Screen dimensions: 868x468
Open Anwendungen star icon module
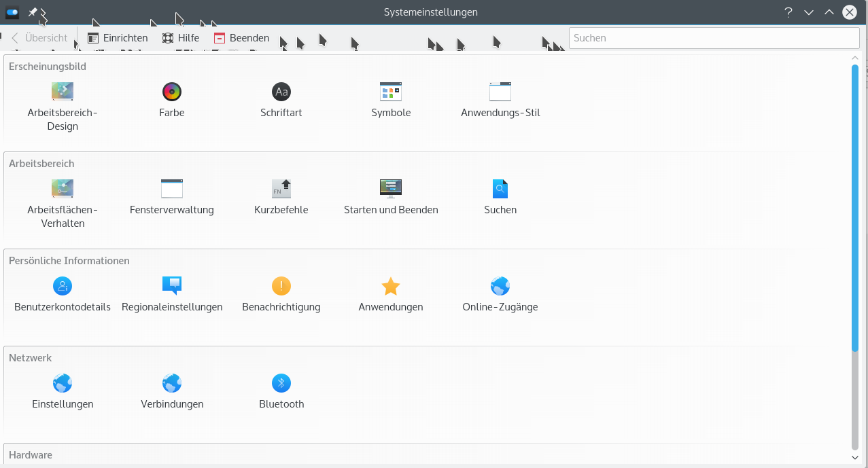391,286
